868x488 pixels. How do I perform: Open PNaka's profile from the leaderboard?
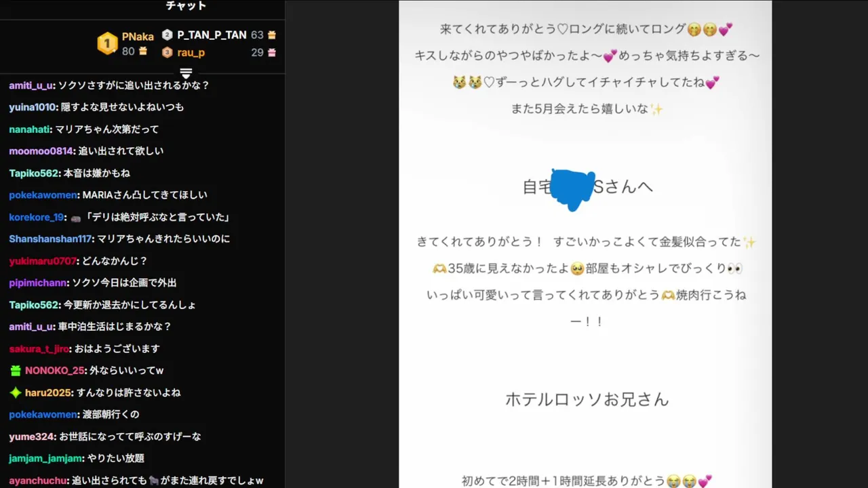pyautogui.click(x=138, y=37)
